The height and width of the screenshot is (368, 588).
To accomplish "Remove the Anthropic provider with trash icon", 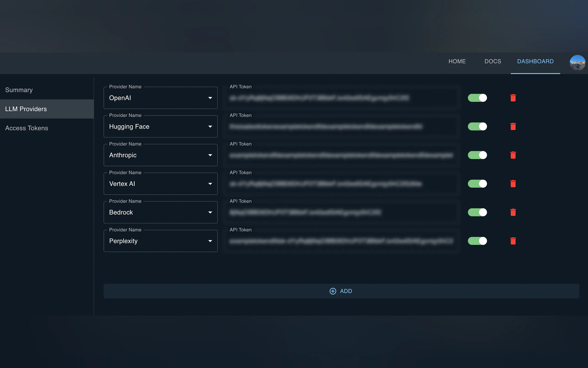I will [x=513, y=155].
